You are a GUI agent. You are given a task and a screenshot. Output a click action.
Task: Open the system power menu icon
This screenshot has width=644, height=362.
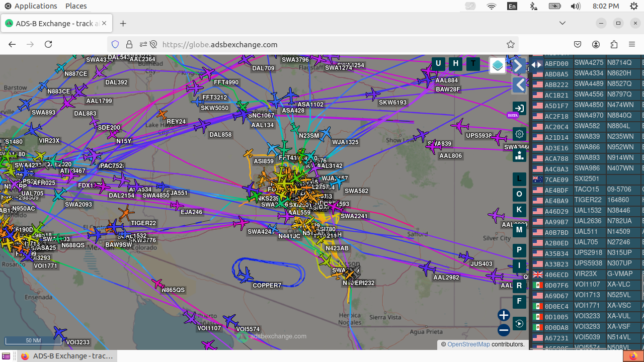(634, 6)
